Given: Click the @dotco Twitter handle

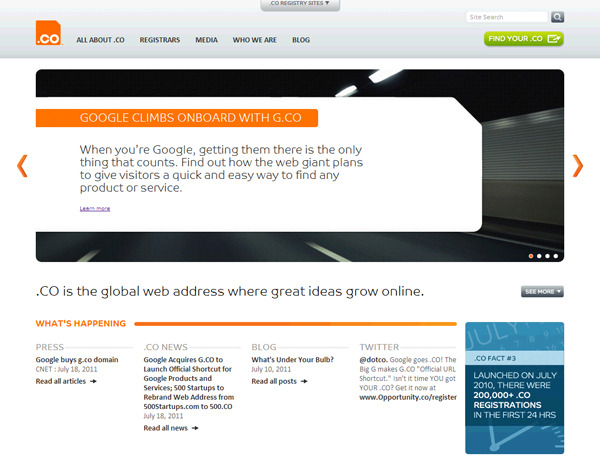Looking at the screenshot, I should [x=373, y=360].
